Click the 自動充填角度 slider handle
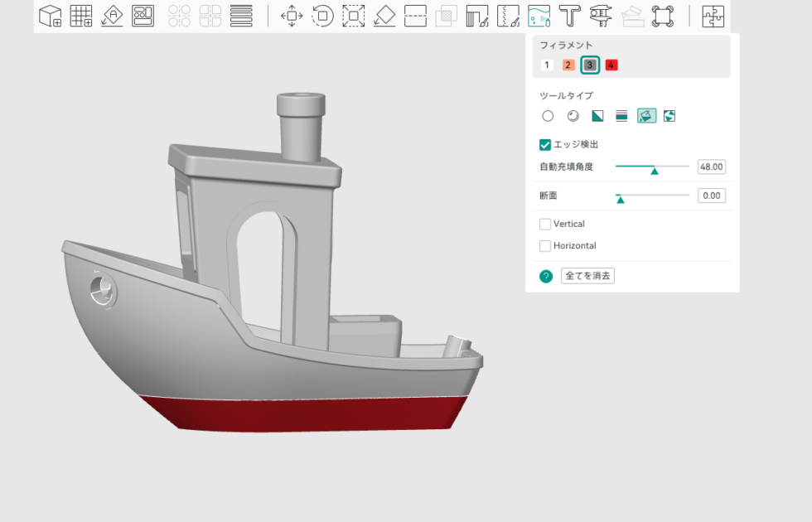This screenshot has height=522, width=812. 655,170
